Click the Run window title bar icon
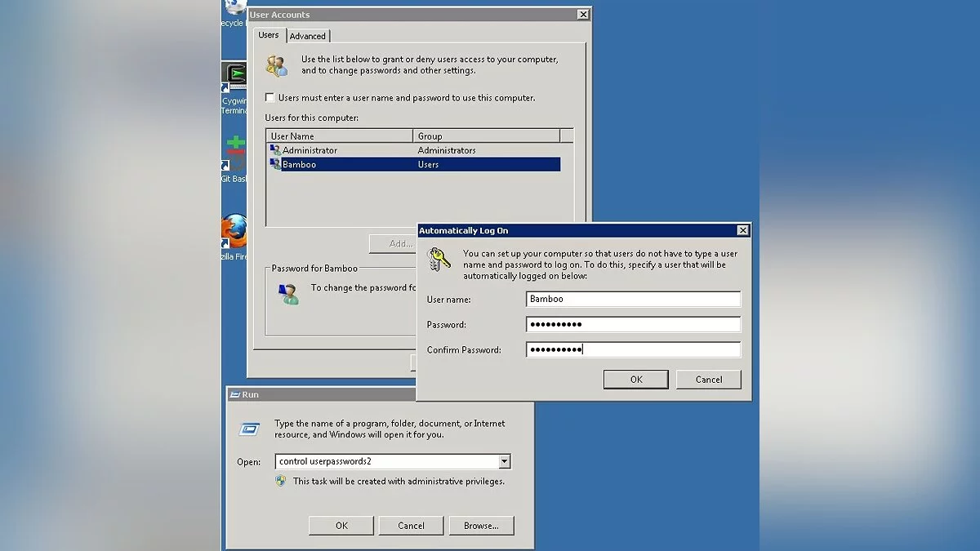This screenshot has width=980, height=551. (234, 394)
